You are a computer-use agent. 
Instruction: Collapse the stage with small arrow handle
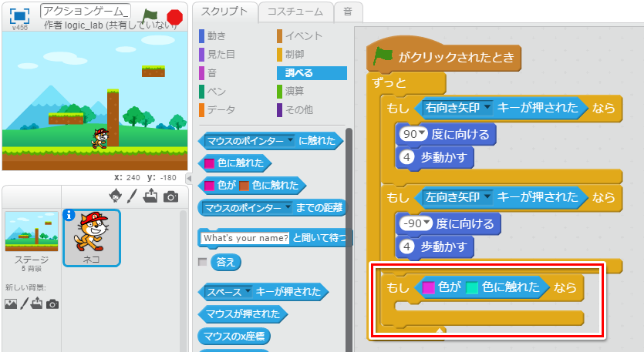tap(188, 179)
